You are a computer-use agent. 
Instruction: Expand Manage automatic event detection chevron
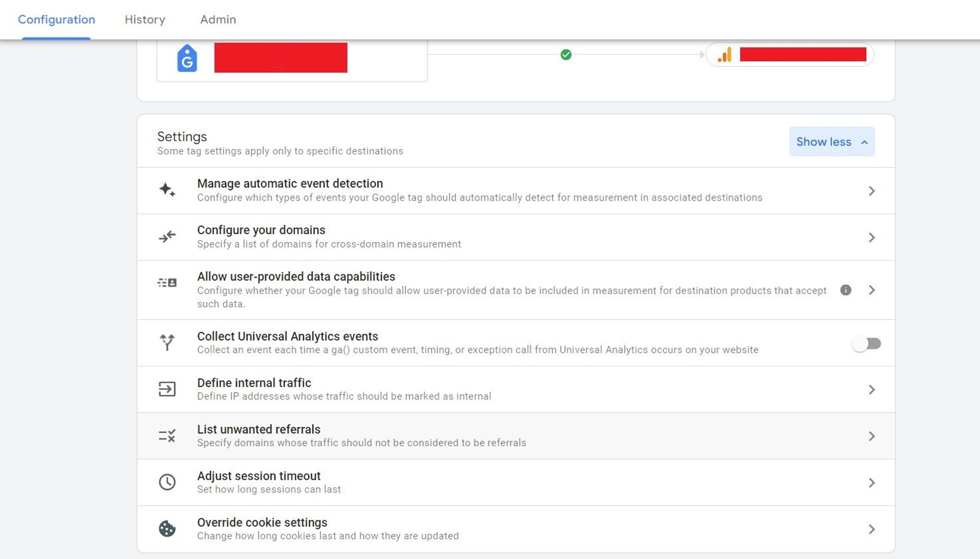point(871,191)
